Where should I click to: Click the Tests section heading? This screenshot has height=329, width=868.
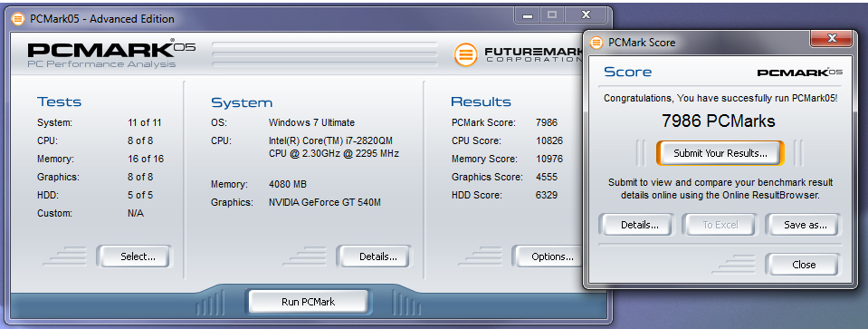(x=59, y=102)
